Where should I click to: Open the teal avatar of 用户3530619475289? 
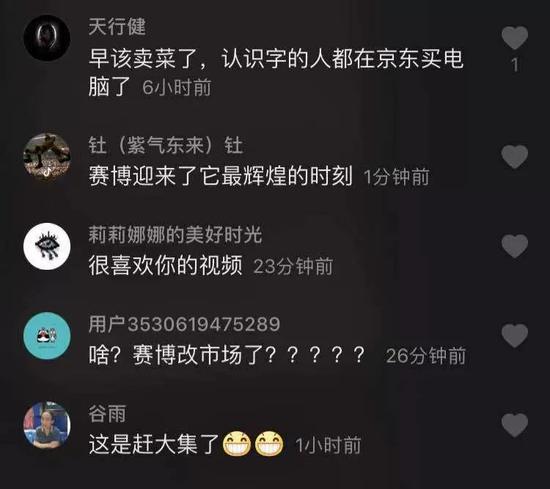47,336
